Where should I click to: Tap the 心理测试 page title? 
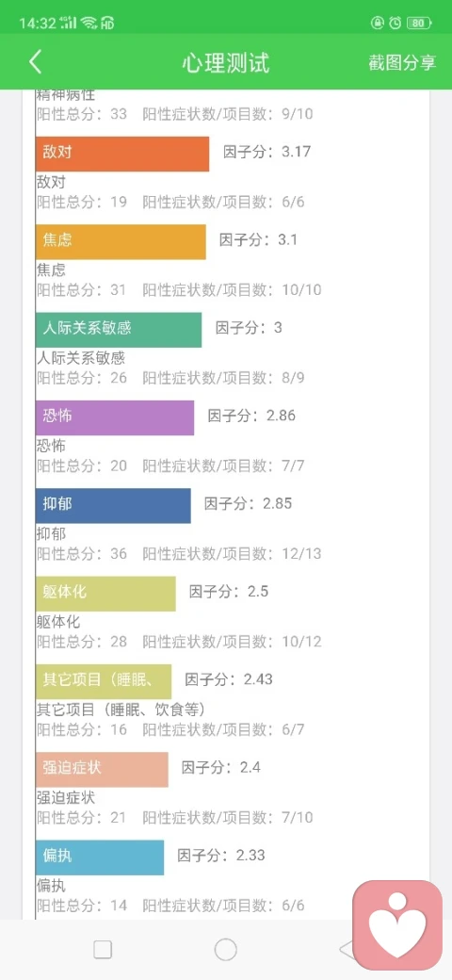click(x=226, y=63)
